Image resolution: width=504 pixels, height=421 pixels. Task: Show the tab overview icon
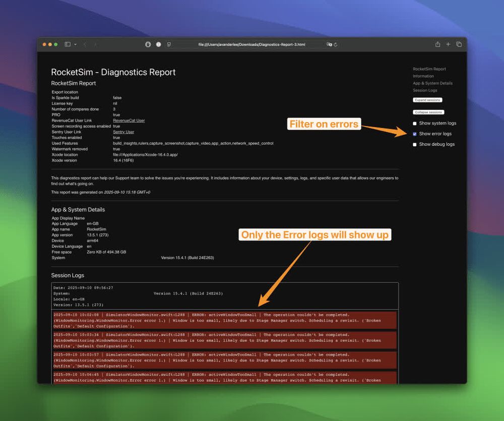pos(459,44)
